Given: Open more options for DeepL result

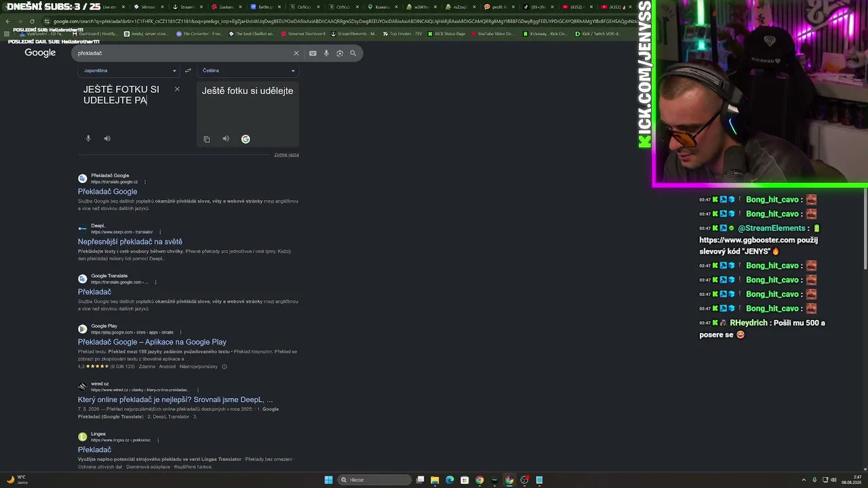Looking at the screenshot, I should point(160,232).
